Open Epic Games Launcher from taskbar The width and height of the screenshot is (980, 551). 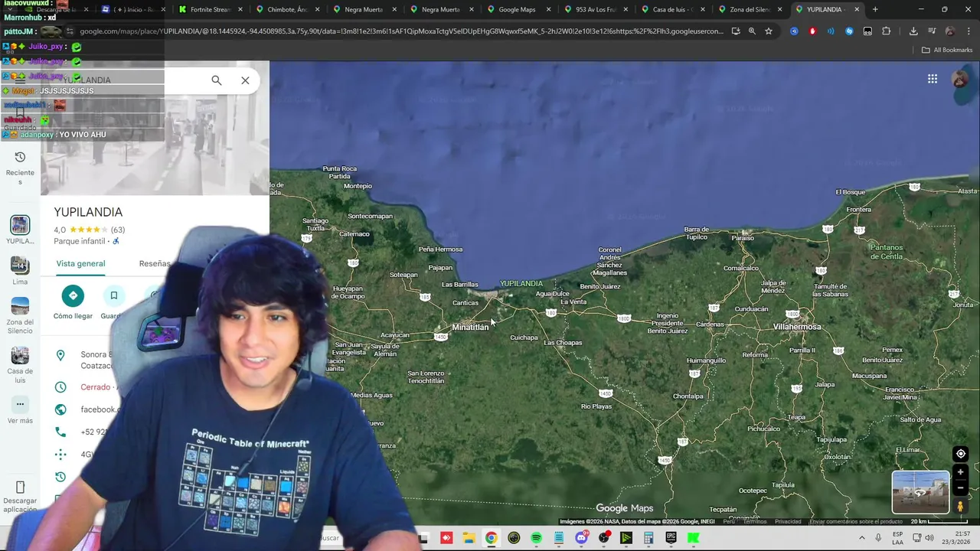point(671,538)
